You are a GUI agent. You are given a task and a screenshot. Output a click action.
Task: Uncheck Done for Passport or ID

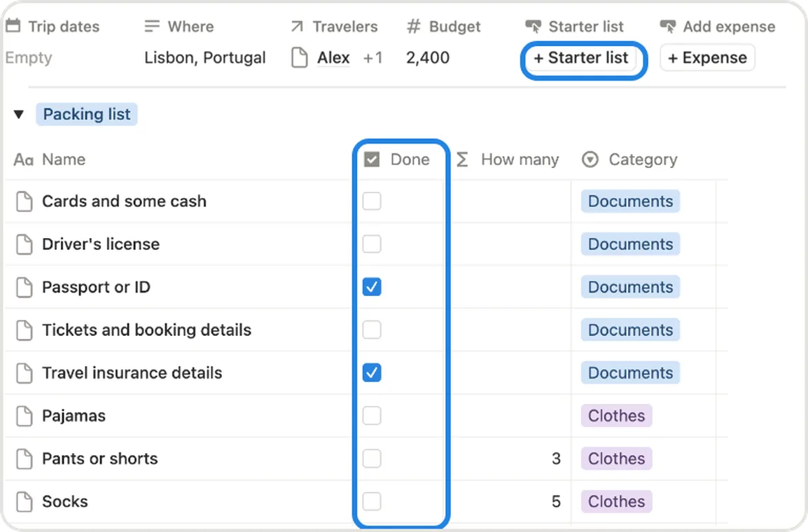point(372,287)
